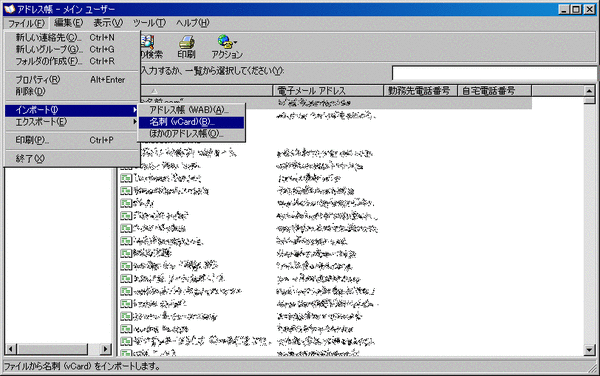Choose 印刷(P) in the File menu
This screenshot has height=376, width=600.
(x=72, y=140)
